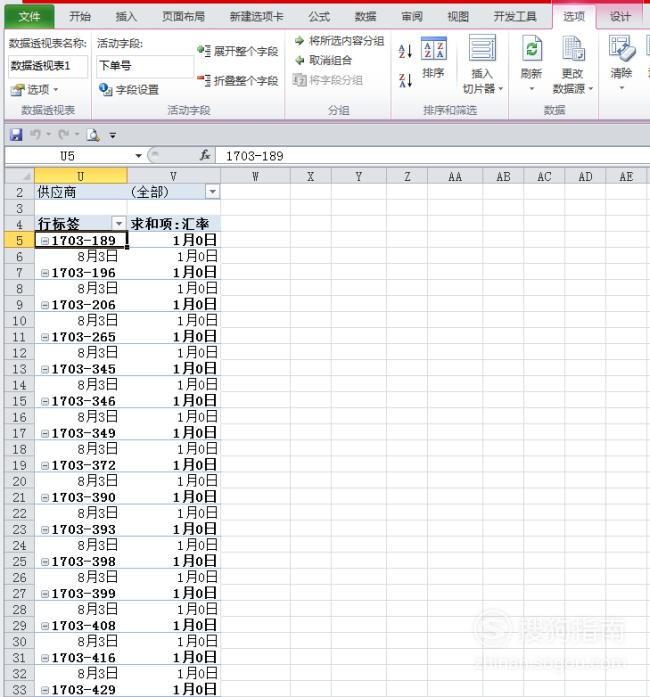
Task: Click cell with 求和项:汇率 header
Action: coord(174,224)
